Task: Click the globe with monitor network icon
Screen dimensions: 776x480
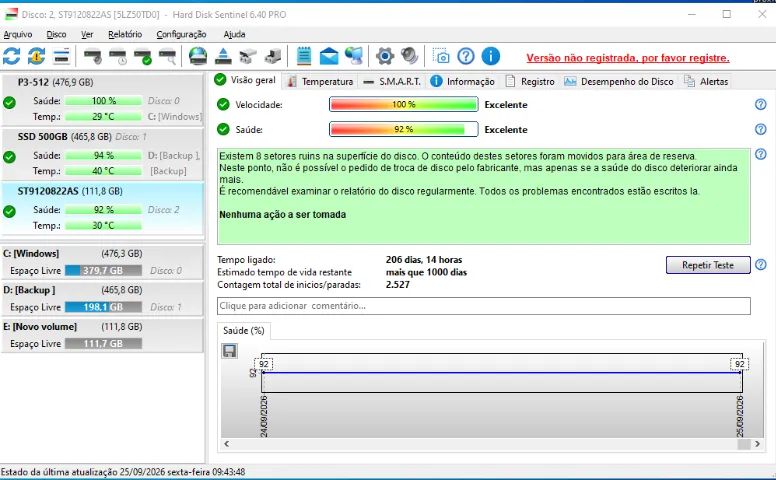Action: (354, 56)
